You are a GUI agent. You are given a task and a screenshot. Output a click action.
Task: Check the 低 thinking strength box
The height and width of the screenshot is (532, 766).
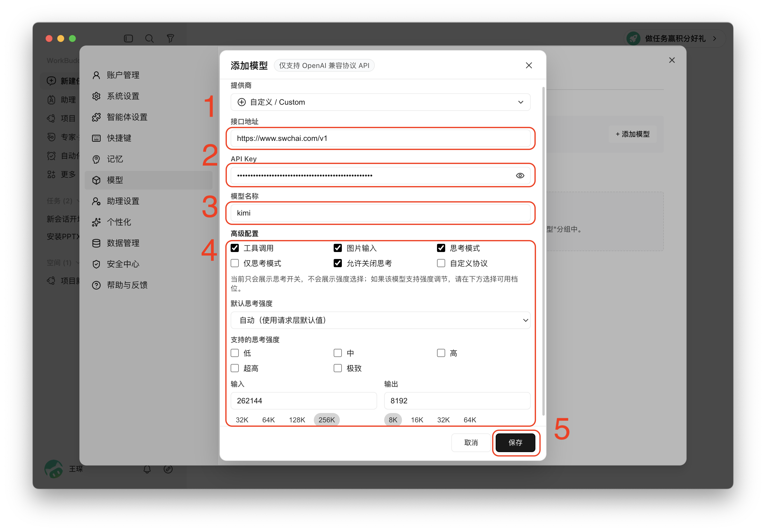234,353
